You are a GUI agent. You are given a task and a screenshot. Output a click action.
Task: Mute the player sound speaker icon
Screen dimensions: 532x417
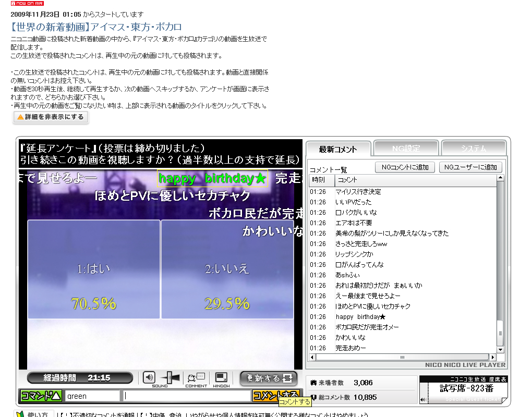149,377
